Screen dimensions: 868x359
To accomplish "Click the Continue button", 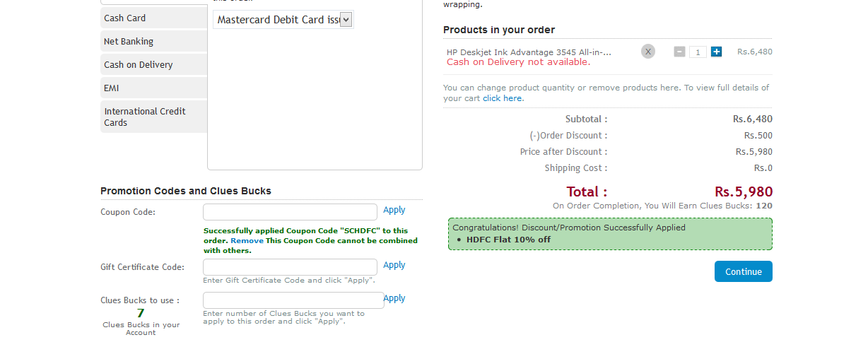I will click(744, 271).
